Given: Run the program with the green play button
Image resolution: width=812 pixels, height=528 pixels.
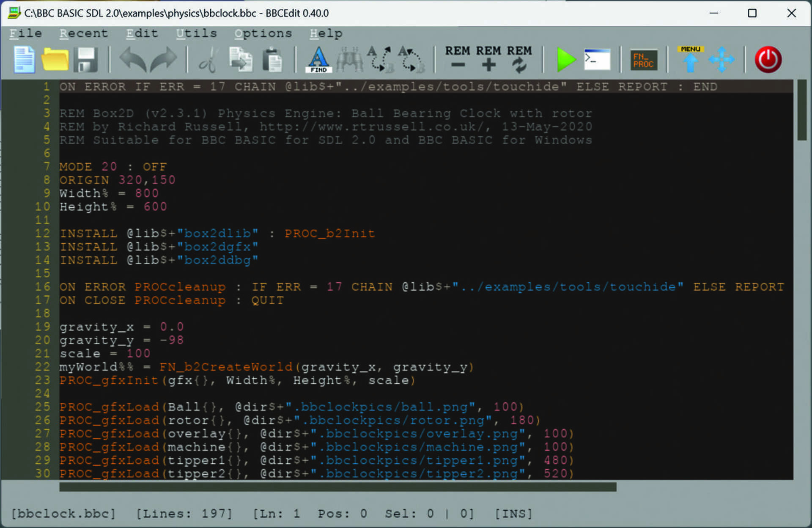Looking at the screenshot, I should (x=566, y=60).
